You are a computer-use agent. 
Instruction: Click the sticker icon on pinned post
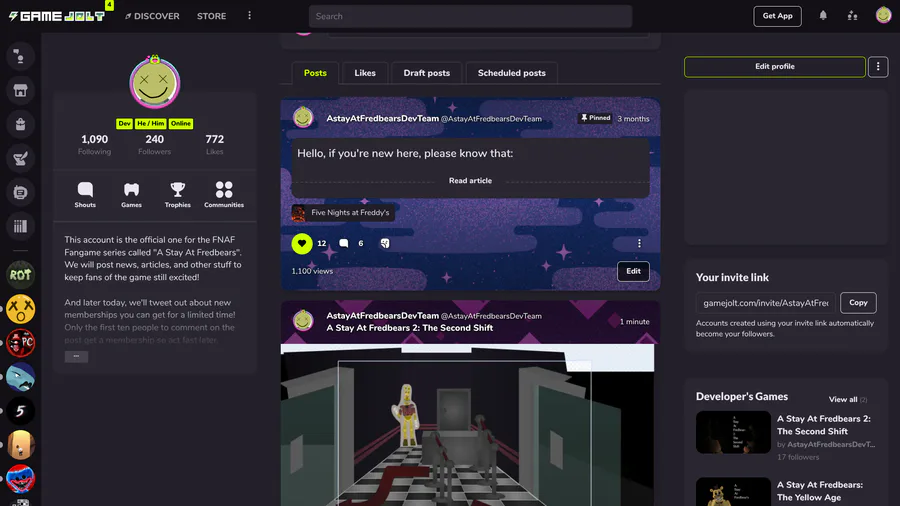pos(385,243)
